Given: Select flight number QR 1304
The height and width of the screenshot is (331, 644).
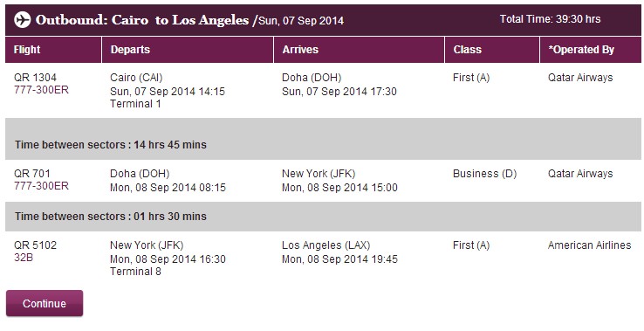Looking at the screenshot, I should [35, 78].
